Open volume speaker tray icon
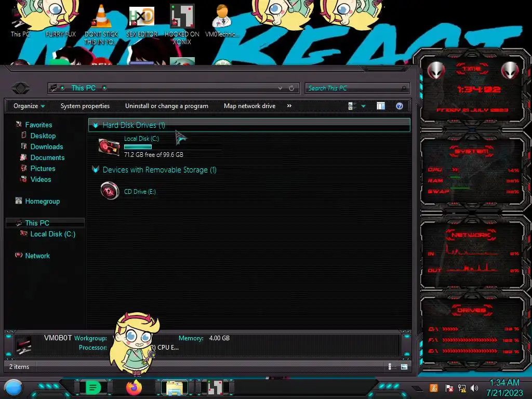Screen dimensions: 532x399 click(474, 388)
